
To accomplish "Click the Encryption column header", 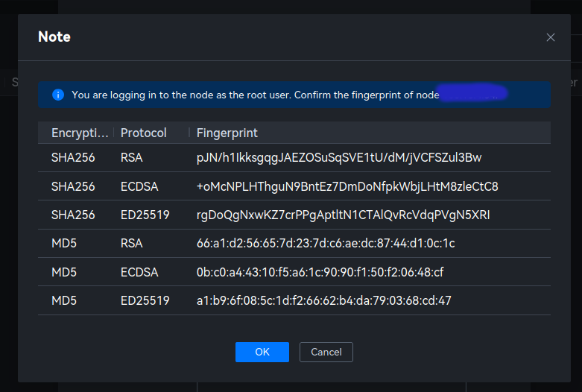I will tap(79, 133).
